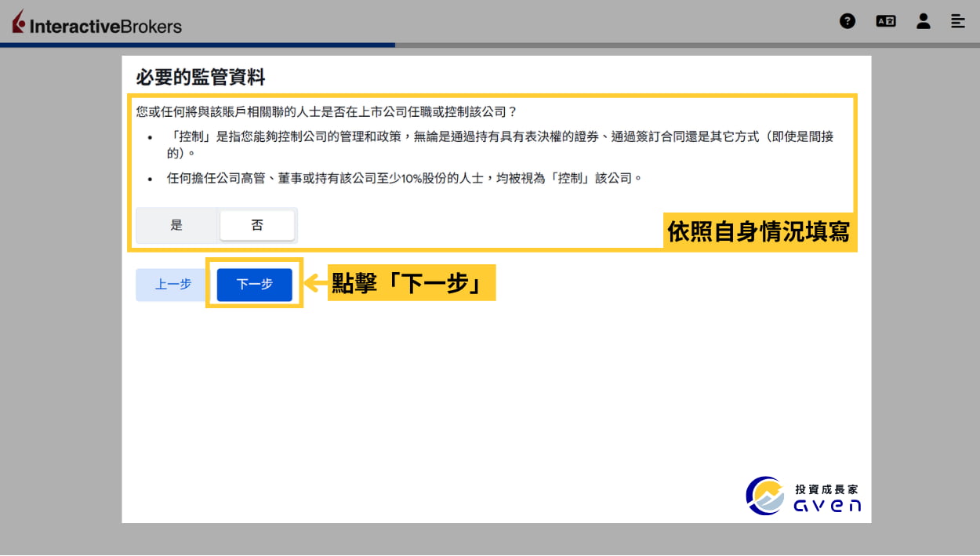Image resolution: width=980 pixels, height=556 pixels.
Task: Click bullet text 任何擔任公司高管、董事
Action: 405,178
